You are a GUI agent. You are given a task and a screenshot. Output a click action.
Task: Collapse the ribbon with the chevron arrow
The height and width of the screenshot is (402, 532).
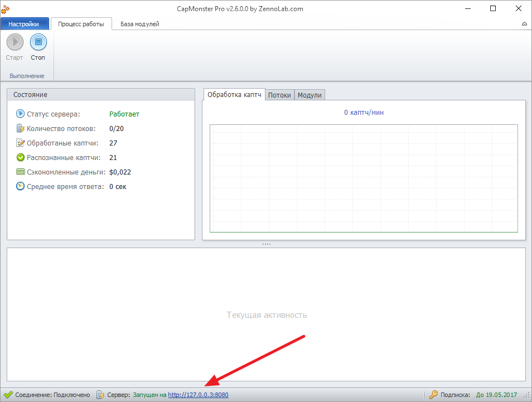[524, 24]
